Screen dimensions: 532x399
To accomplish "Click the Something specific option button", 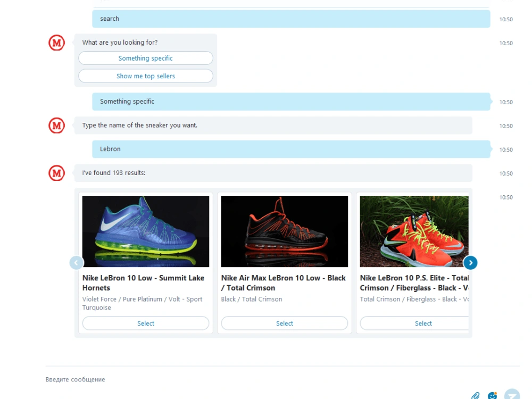I will [x=146, y=58].
